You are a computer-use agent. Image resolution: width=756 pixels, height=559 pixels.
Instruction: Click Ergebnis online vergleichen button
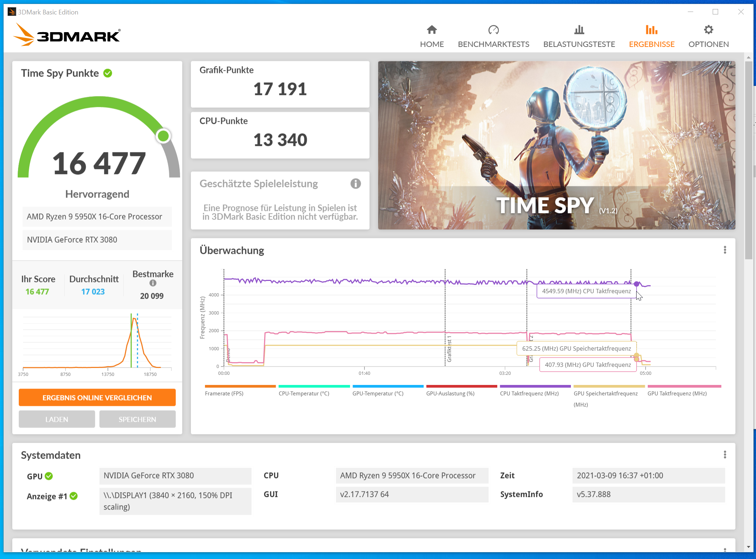point(97,398)
